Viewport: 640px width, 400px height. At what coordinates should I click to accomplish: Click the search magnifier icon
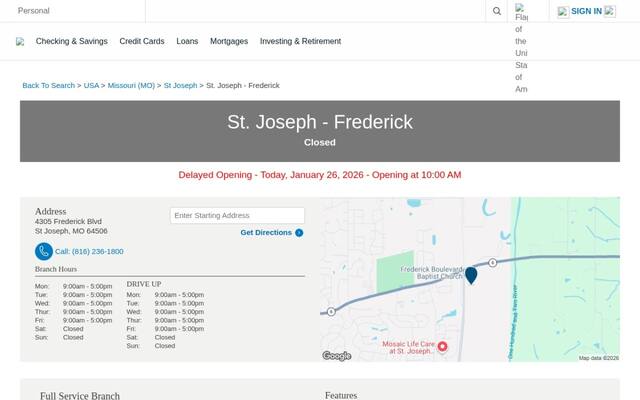[496, 11]
